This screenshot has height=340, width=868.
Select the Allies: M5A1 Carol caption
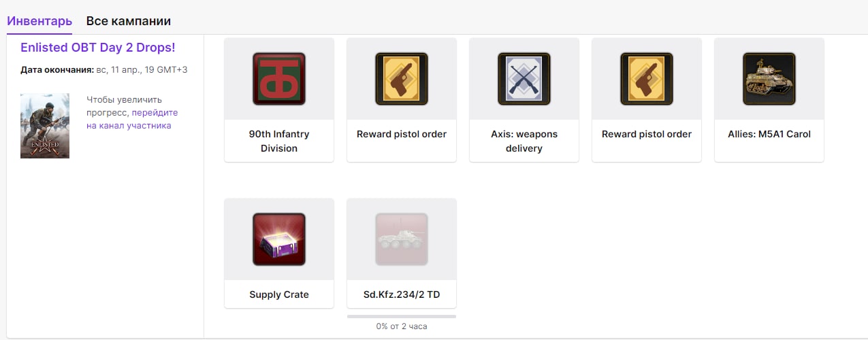tap(769, 134)
